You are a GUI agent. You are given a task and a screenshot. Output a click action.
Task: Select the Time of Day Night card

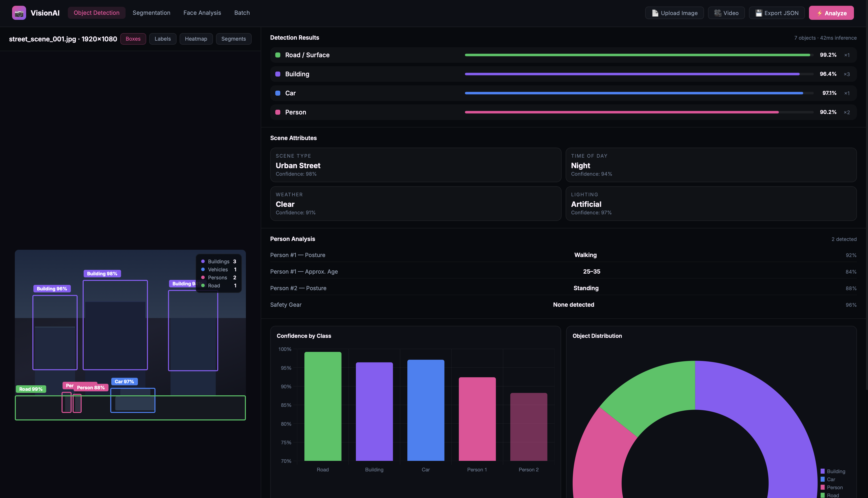point(711,165)
